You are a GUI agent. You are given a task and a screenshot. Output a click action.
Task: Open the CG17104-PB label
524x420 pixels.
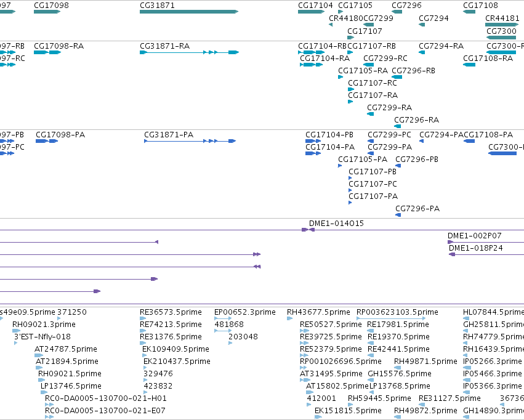329,135
